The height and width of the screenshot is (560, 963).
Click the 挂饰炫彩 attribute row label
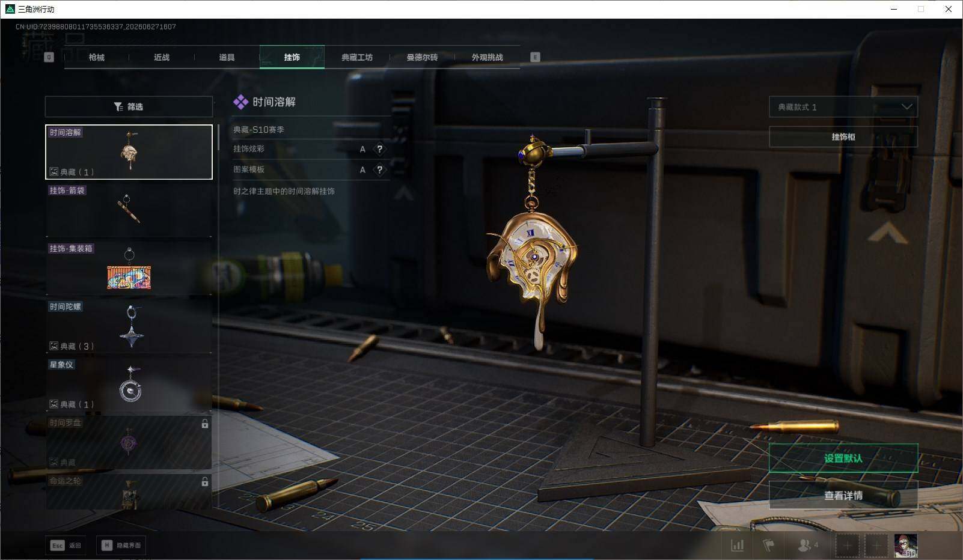pyautogui.click(x=249, y=149)
